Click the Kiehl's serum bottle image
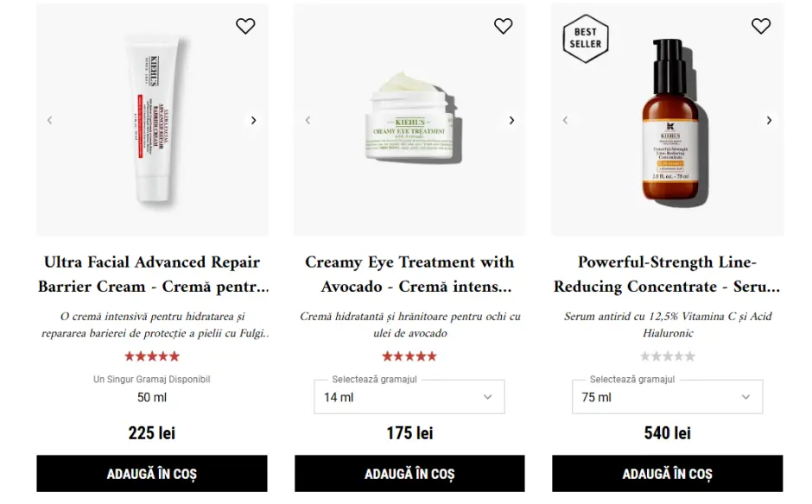812x504 pixels. point(669,121)
